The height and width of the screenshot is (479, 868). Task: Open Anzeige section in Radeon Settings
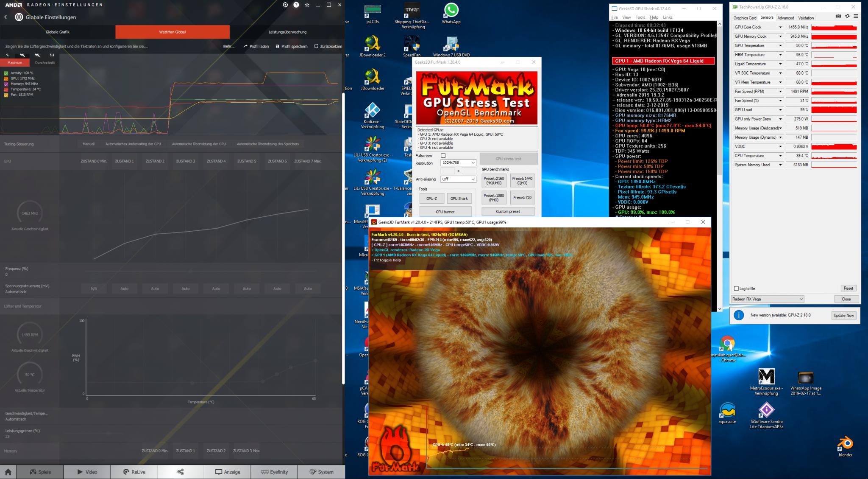coord(228,472)
